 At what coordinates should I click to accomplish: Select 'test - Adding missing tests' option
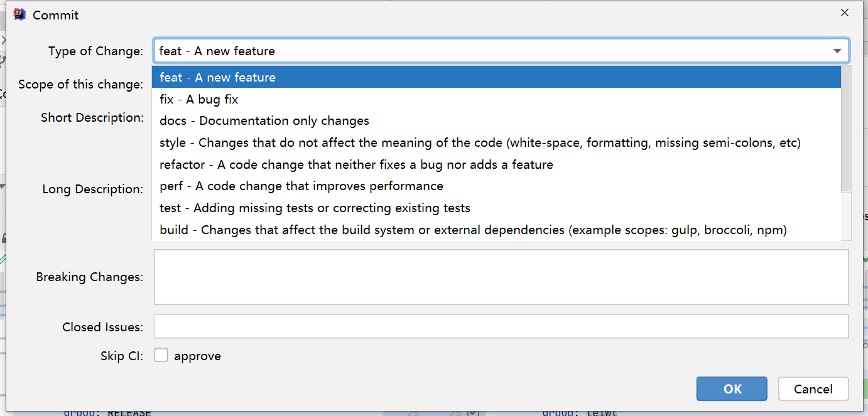315,208
